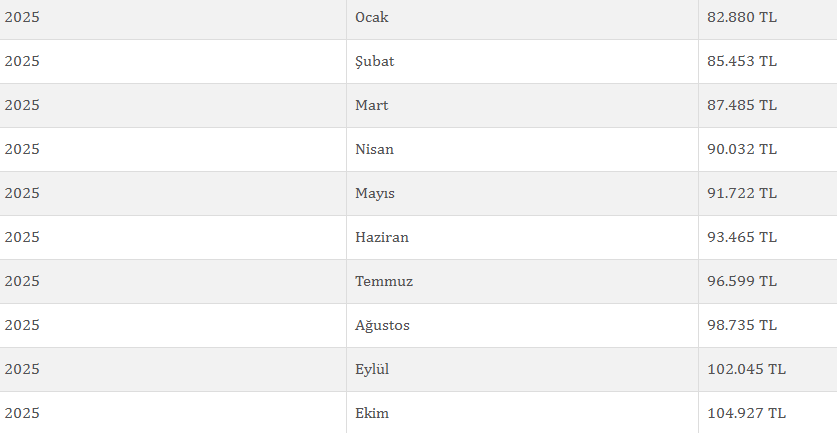Select the 93.465 TL amount
The image size is (837, 433).
click(x=742, y=237)
